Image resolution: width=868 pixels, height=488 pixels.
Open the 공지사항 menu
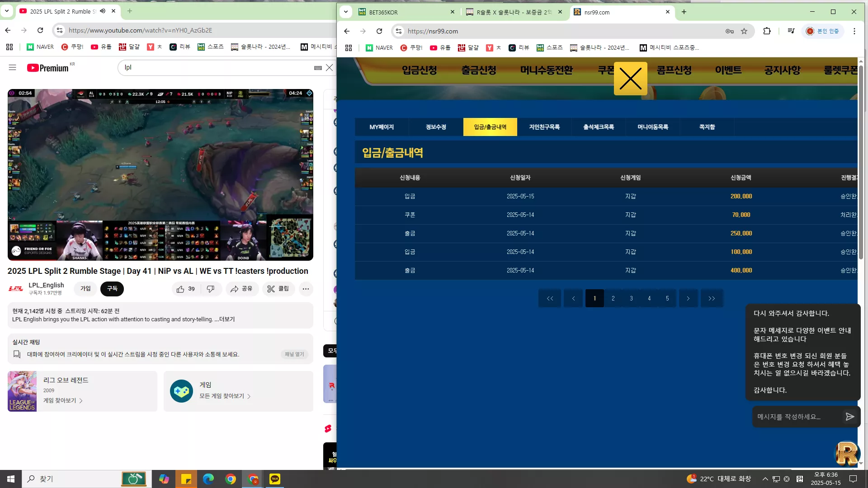click(x=783, y=70)
